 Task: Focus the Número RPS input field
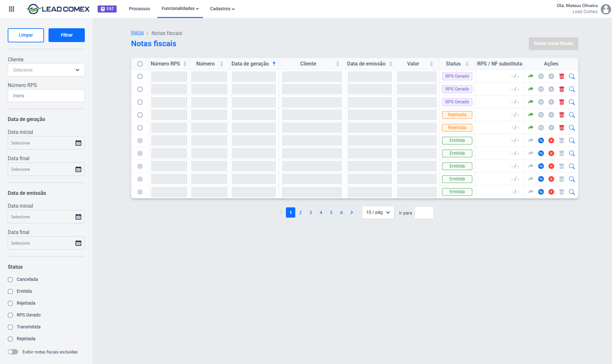[x=46, y=96]
